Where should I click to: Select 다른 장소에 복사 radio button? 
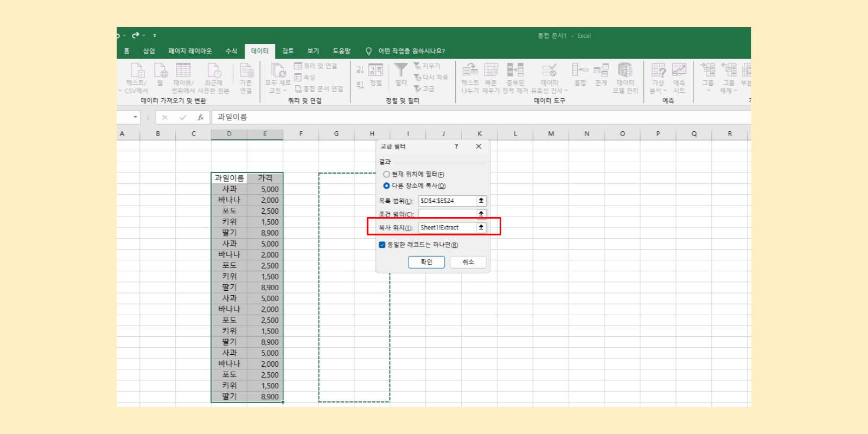pyautogui.click(x=386, y=186)
